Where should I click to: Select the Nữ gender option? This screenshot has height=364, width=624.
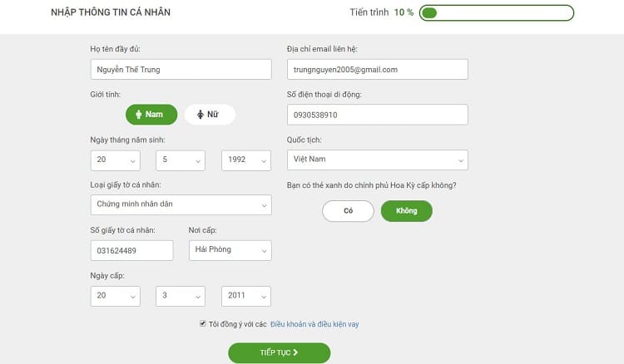point(210,114)
